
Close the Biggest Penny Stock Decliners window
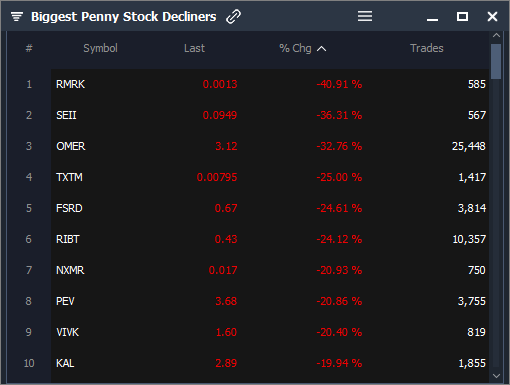(x=492, y=16)
